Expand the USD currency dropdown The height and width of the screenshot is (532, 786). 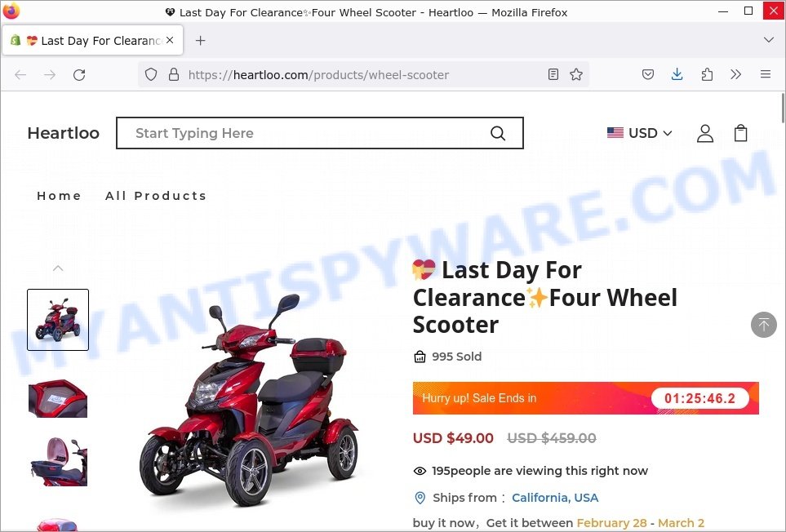pyautogui.click(x=639, y=133)
